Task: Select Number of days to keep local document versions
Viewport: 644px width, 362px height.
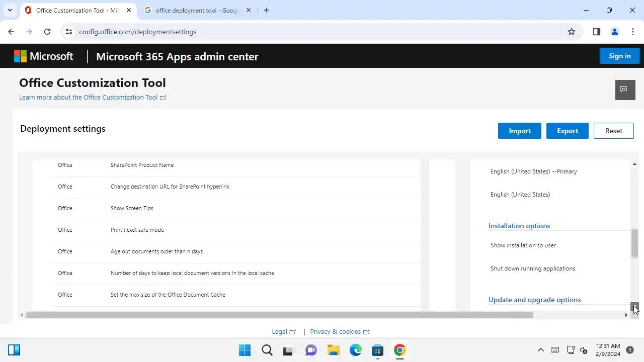Action: pos(236,273)
